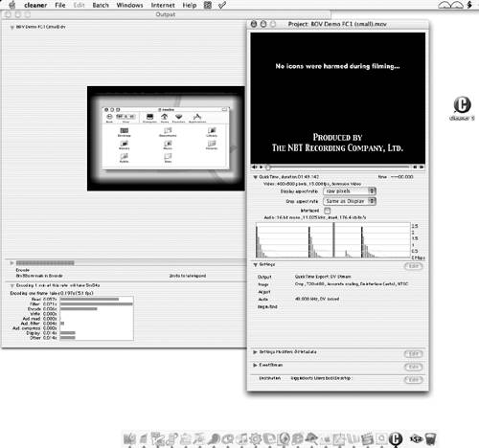Click the double-arch icon in the right menu bar
Viewport: 479px width, 448px height.
click(x=450, y=5)
